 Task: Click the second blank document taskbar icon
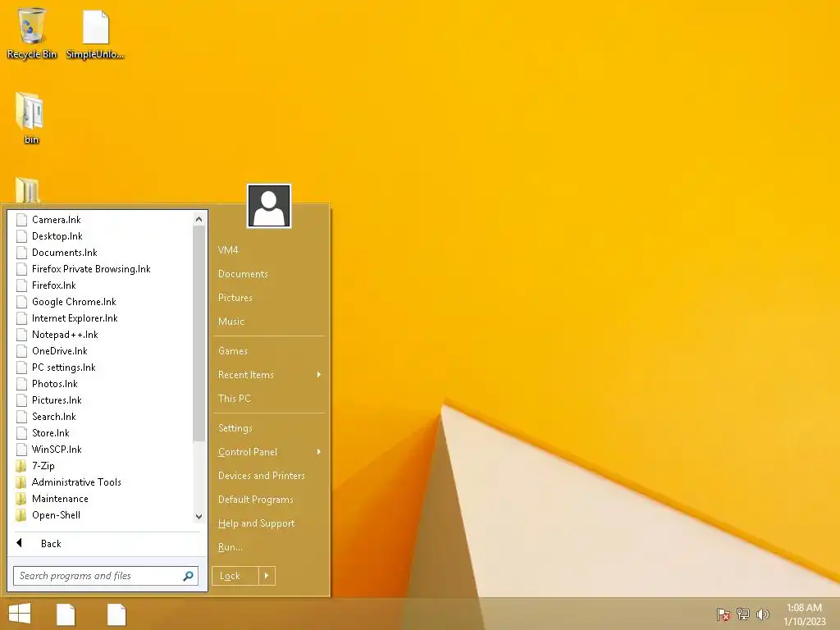[x=116, y=614]
